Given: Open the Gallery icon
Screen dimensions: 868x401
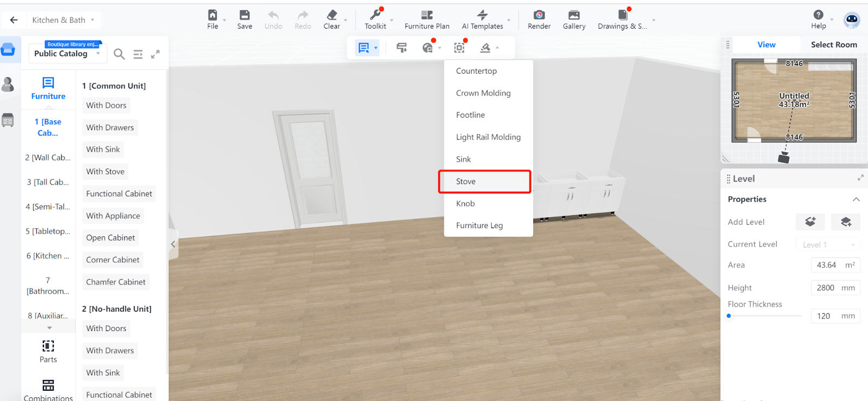Looking at the screenshot, I should pyautogui.click(x=574, y=15).
